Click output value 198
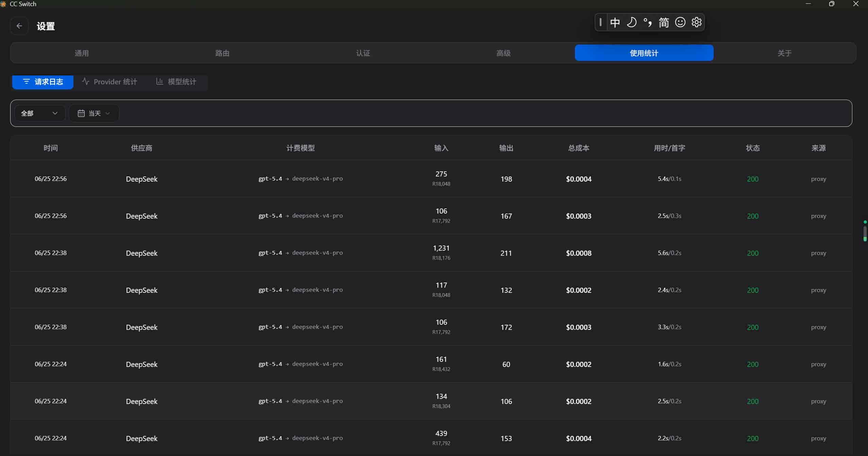868x456 pixels. pyautogui.click(x=506, y=179)
